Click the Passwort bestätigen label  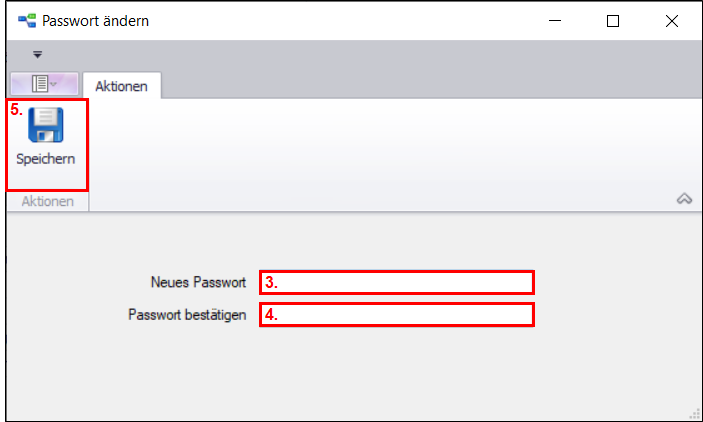click(187, 314)
